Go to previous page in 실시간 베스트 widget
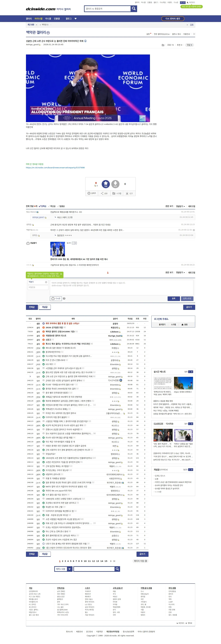Image resolution: width=221 pixels, height=644 pixels. point(189,372)
